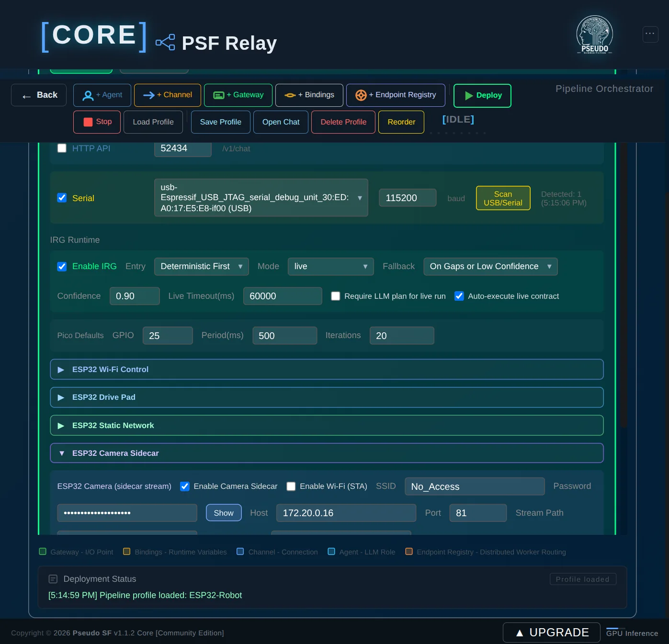This screenshot has height=644, width=669.
Task: Click the Agent person icon
Action: click(x=88, y=95)
